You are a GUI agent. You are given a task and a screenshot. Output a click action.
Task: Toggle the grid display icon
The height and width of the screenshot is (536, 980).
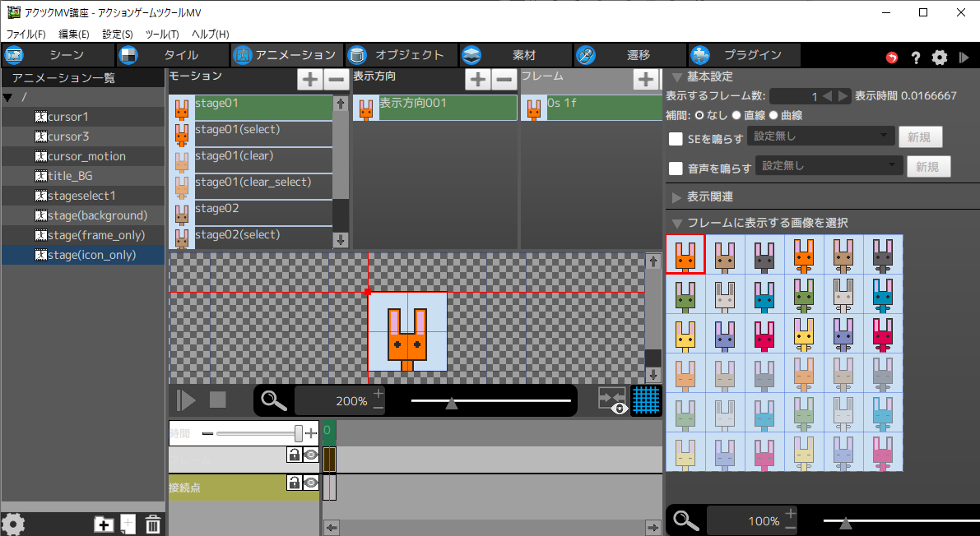tap(646, 400)
